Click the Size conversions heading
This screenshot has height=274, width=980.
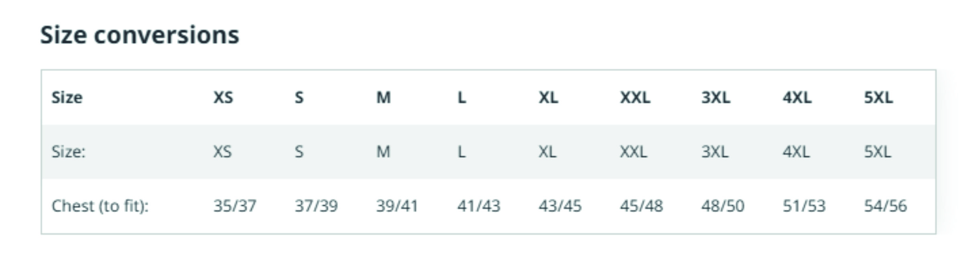[x=140, y=35]
